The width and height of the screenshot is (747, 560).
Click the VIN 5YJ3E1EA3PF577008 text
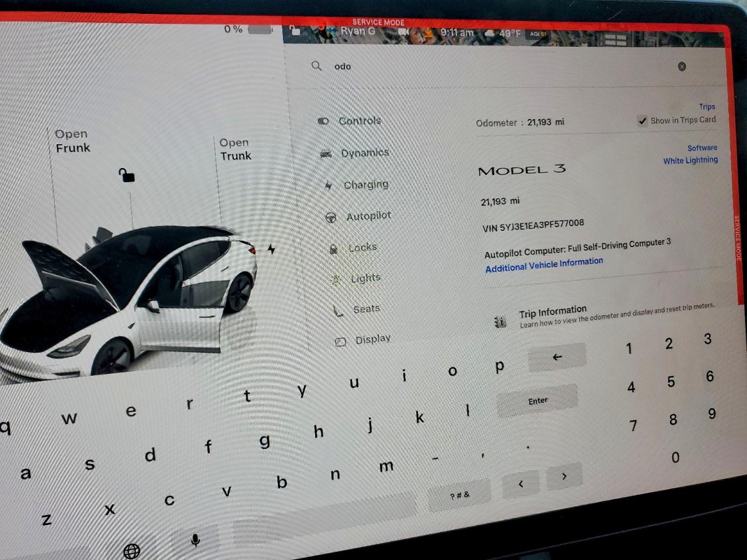[x=533, y=225]
